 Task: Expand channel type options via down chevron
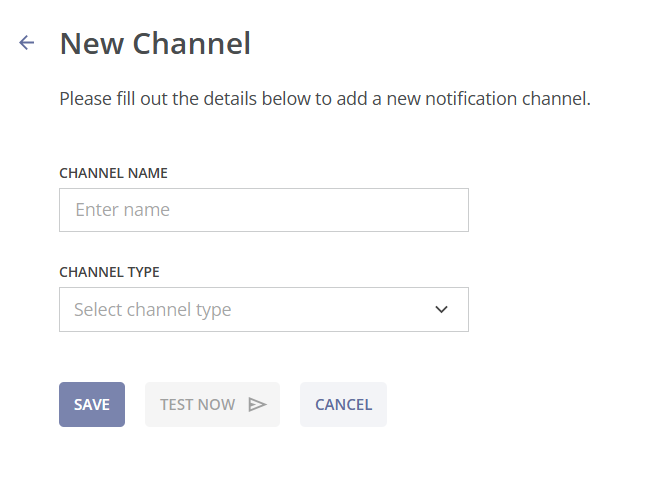coord(441,309)
